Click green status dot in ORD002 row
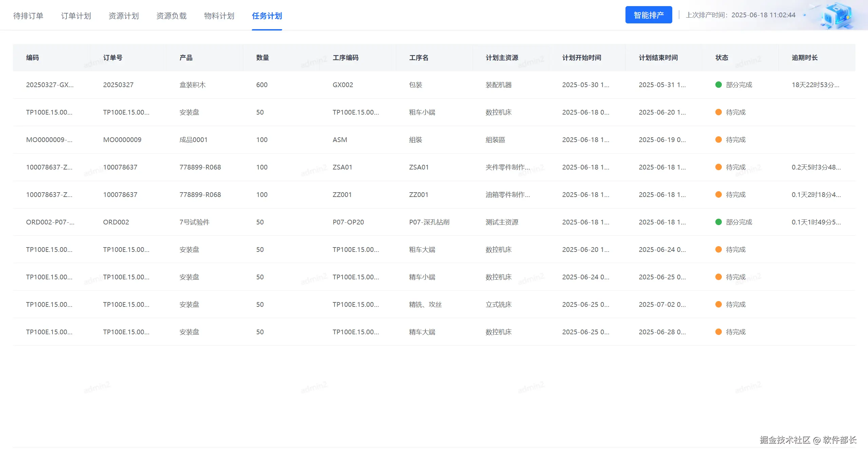This screenshot has width=868, height=456. tap(718, 222)
